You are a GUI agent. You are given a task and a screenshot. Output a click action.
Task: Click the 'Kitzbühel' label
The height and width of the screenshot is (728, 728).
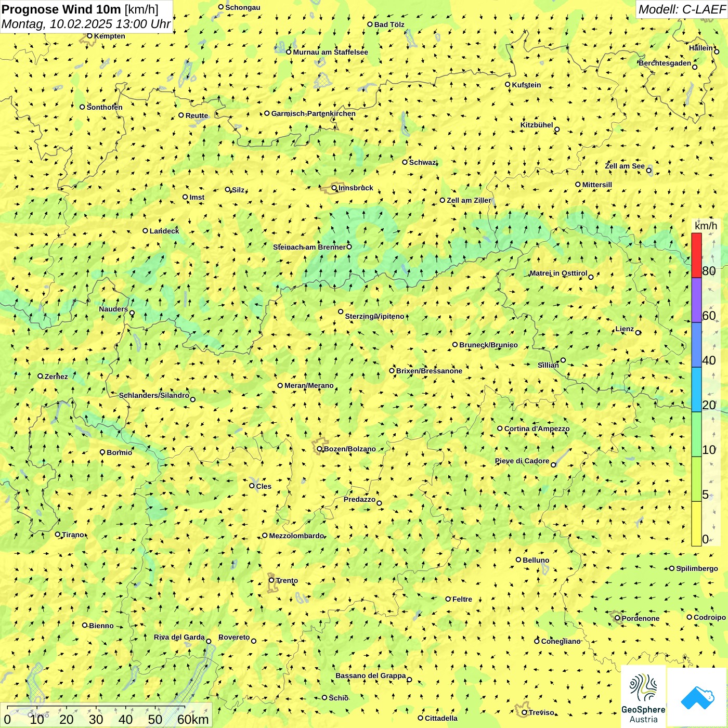tap(537, 125)
